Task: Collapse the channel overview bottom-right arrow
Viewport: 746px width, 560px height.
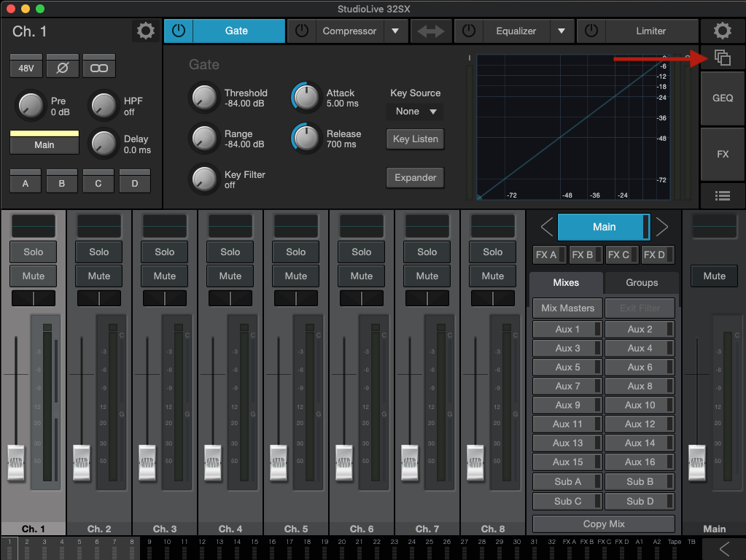Action: (x=724, y=548)
